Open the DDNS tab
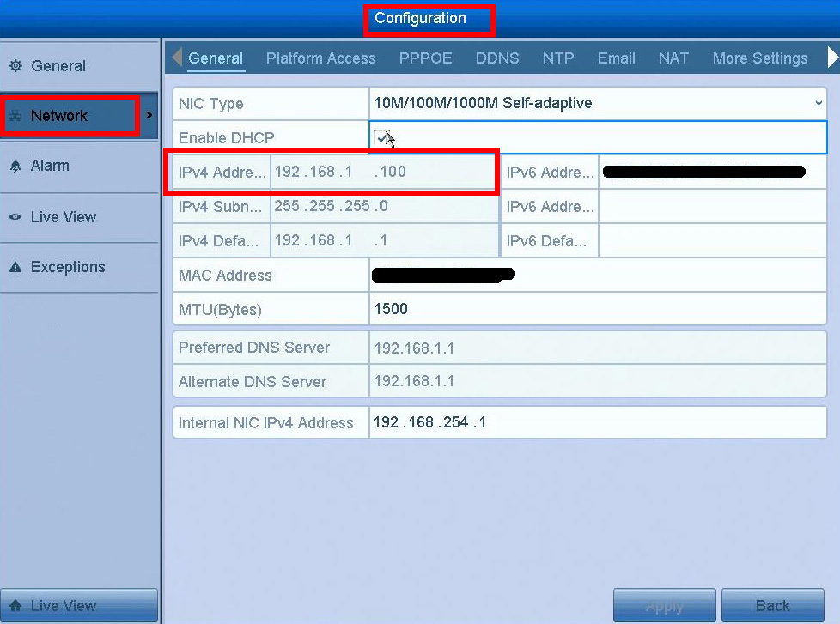 tap(497, 58)
